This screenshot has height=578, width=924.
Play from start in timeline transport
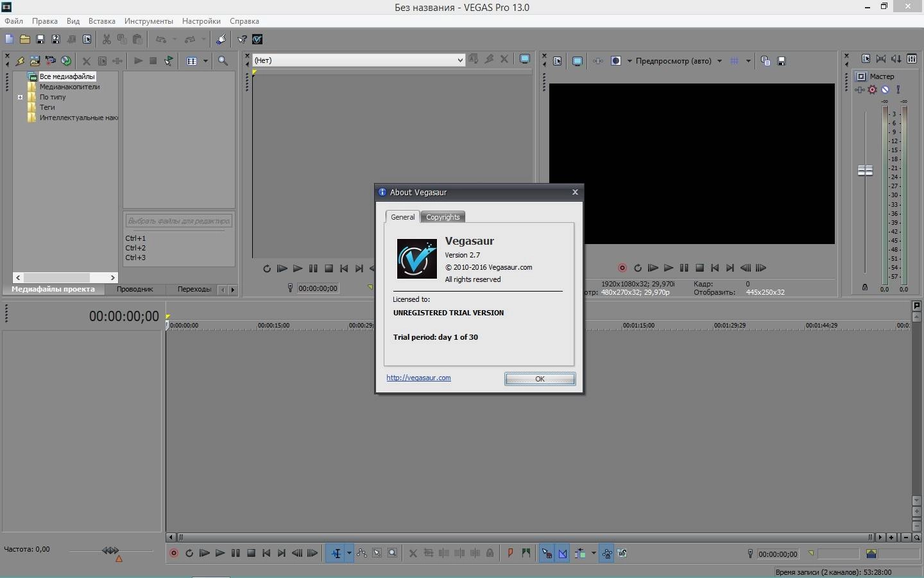tap(205, 553)
